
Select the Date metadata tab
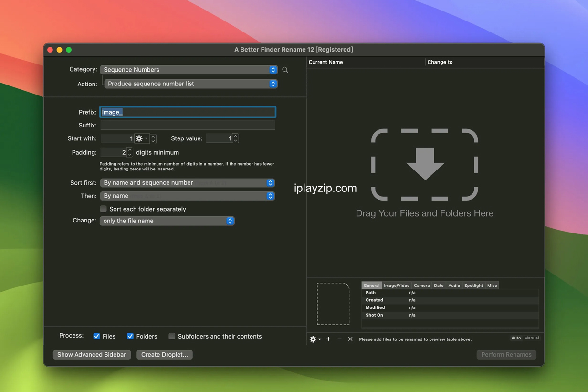439,286
